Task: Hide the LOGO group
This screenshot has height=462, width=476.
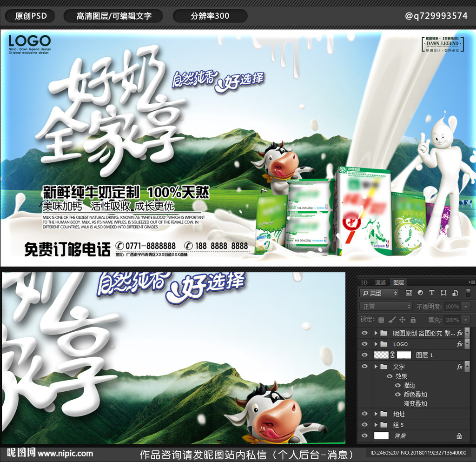Action: (x=364, y=344)
